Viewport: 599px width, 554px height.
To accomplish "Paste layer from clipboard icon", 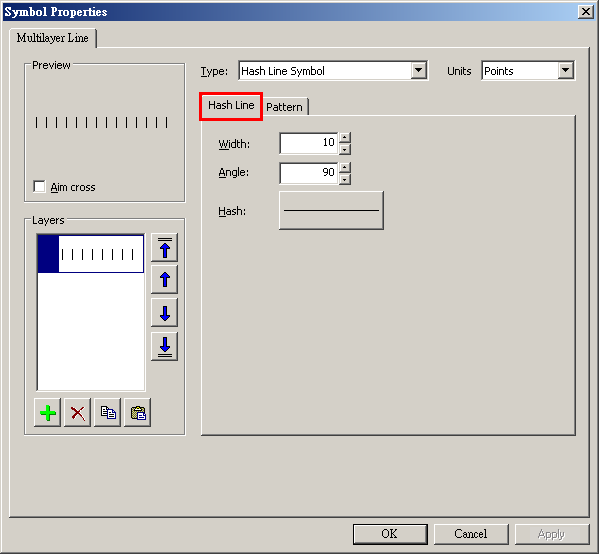I will [138, 413].
